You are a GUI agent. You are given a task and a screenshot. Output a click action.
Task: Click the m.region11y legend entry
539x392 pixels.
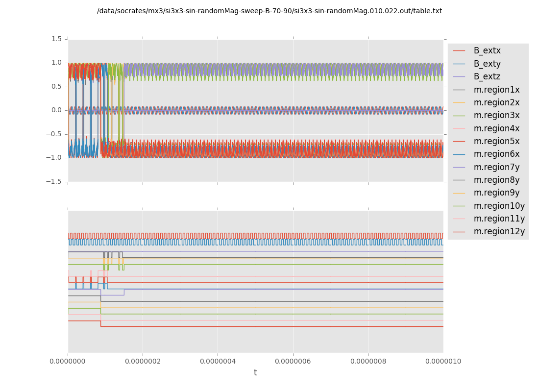pos(499,219)
